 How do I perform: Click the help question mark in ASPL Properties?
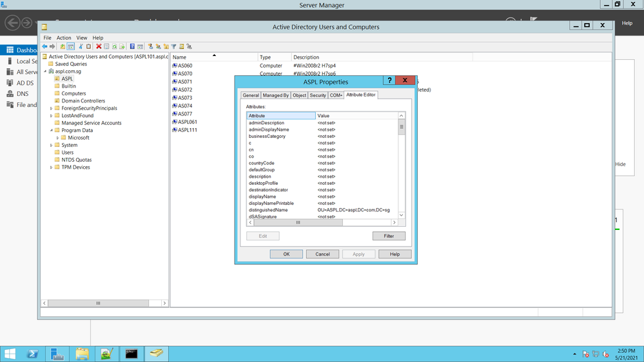389,81
